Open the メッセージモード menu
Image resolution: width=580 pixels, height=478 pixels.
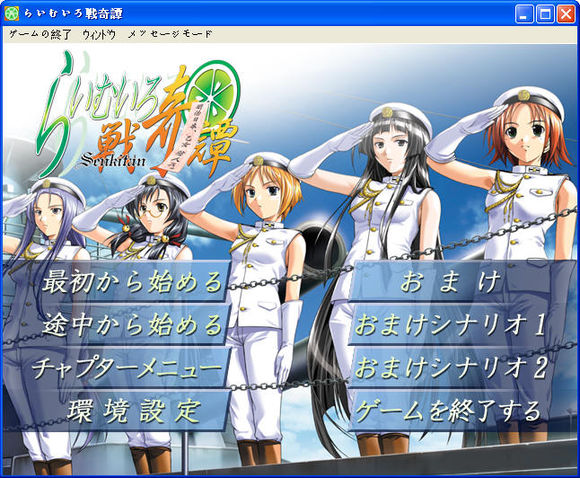tap(170, 34)
